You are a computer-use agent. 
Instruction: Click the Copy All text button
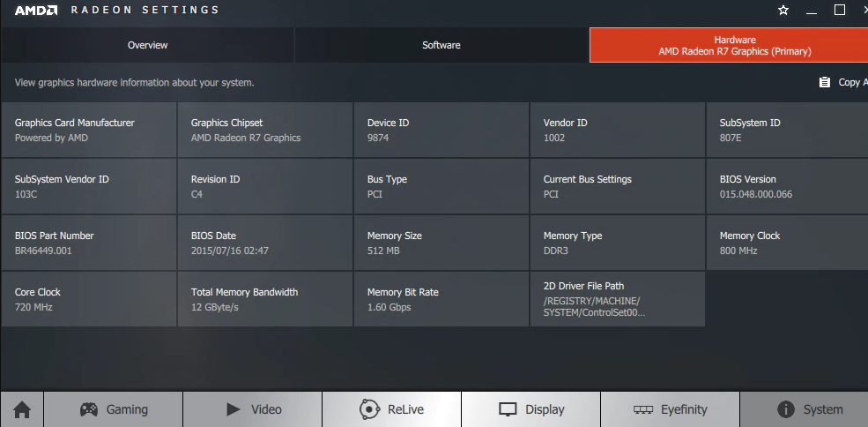coord(852,82)
